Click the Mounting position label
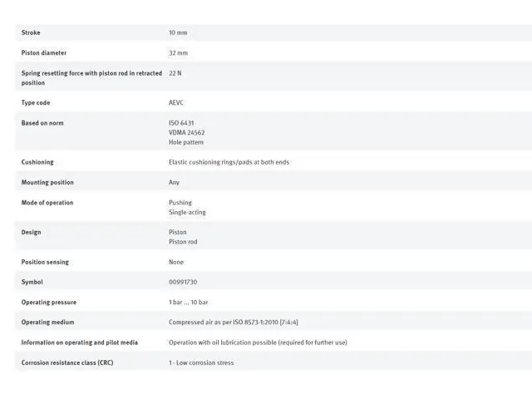The width and height of the screenshot is (532, 399). [x=47, y=182]
